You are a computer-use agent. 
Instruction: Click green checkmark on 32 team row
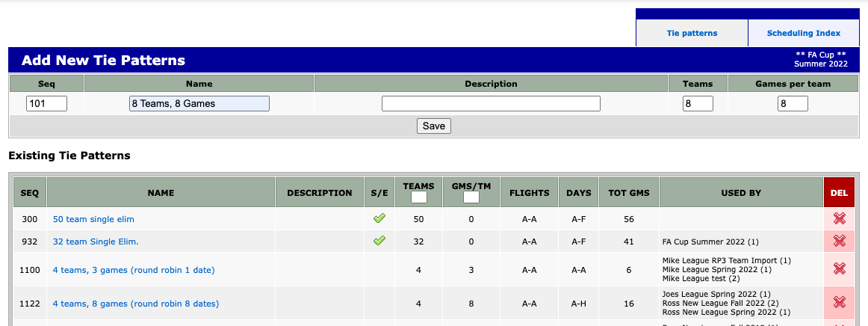click(x=379, y=241)
